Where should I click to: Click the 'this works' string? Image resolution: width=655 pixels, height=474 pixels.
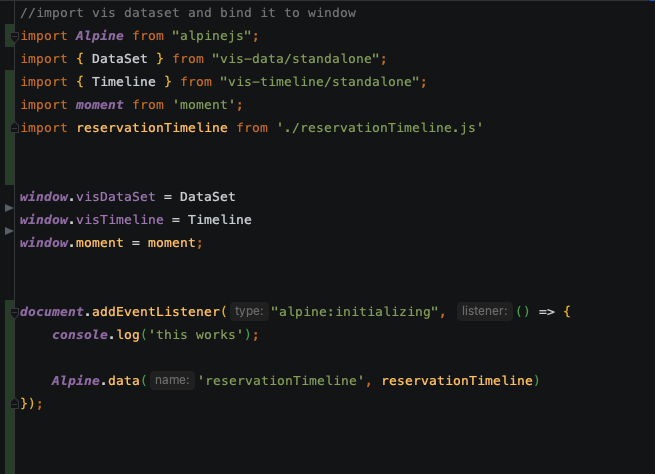[195, 335]
